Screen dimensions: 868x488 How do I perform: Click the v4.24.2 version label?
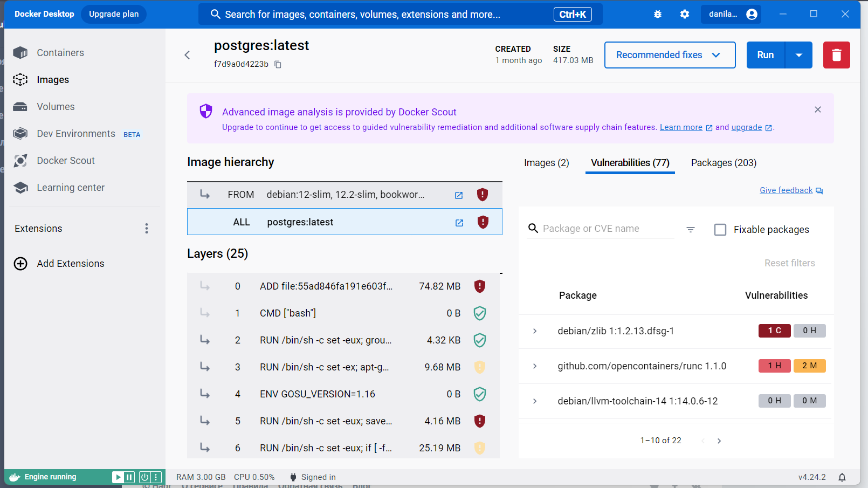point(812,477)
